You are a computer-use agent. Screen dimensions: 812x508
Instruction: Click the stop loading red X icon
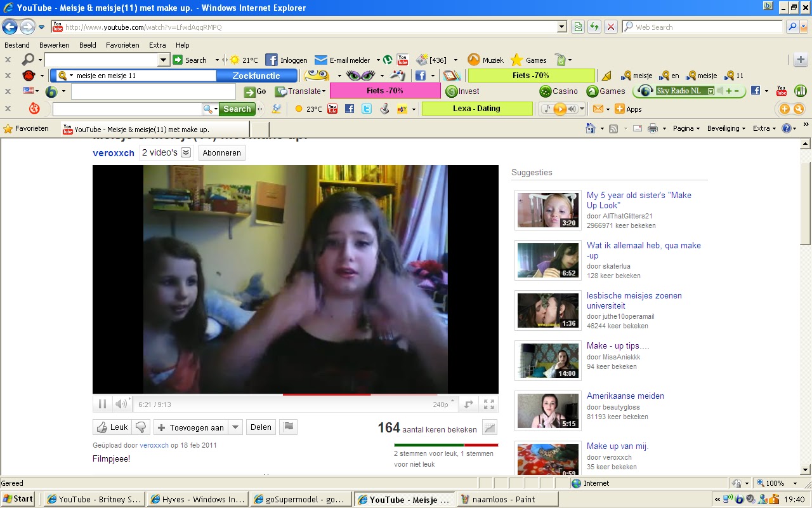(x=610, y=27)
